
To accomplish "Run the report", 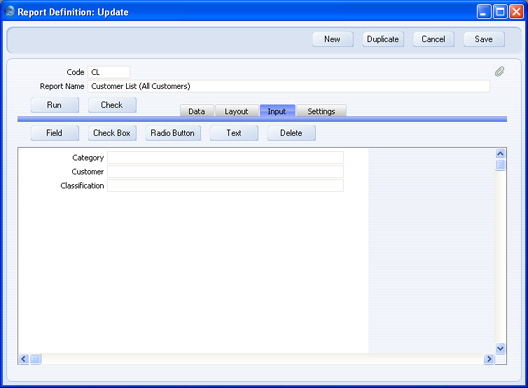I will click(x=55, y=105).
